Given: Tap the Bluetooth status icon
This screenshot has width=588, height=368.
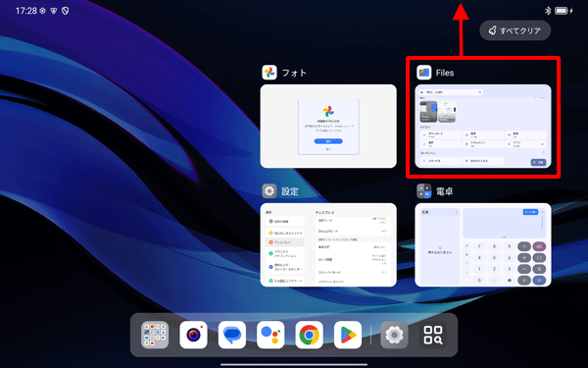Looking at the screenshot, I should tap(548, 11).
